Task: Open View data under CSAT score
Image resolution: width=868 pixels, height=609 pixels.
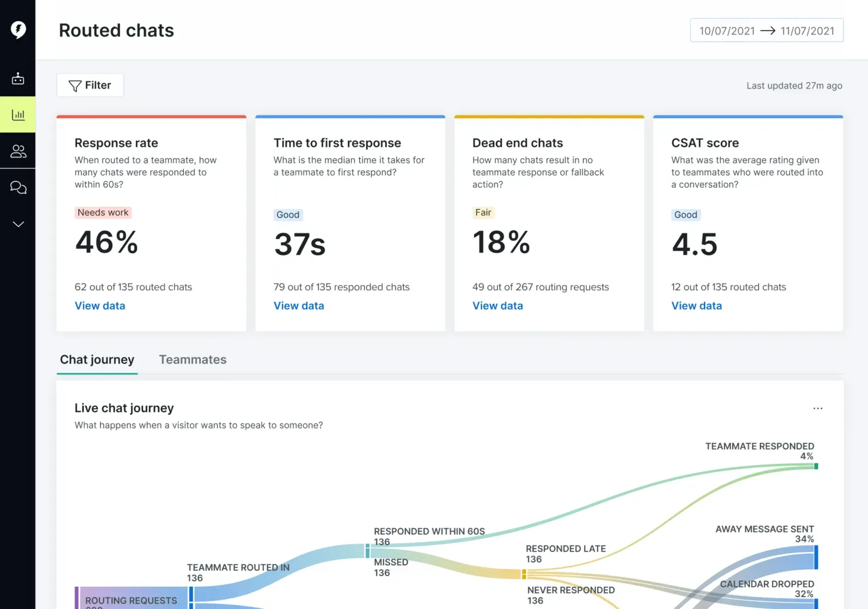Action: [696, 305]
